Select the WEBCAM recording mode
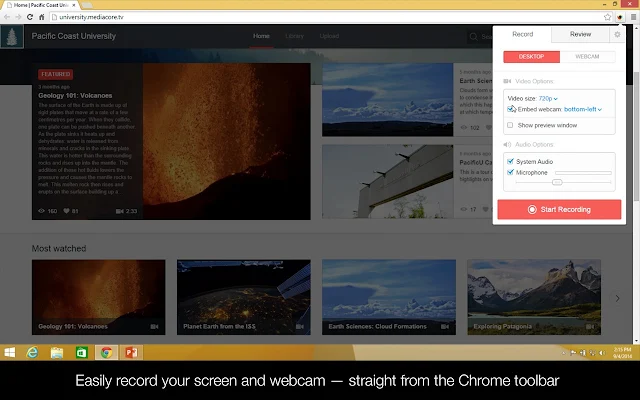Screen dimensions: 640x400 point(587,57)
